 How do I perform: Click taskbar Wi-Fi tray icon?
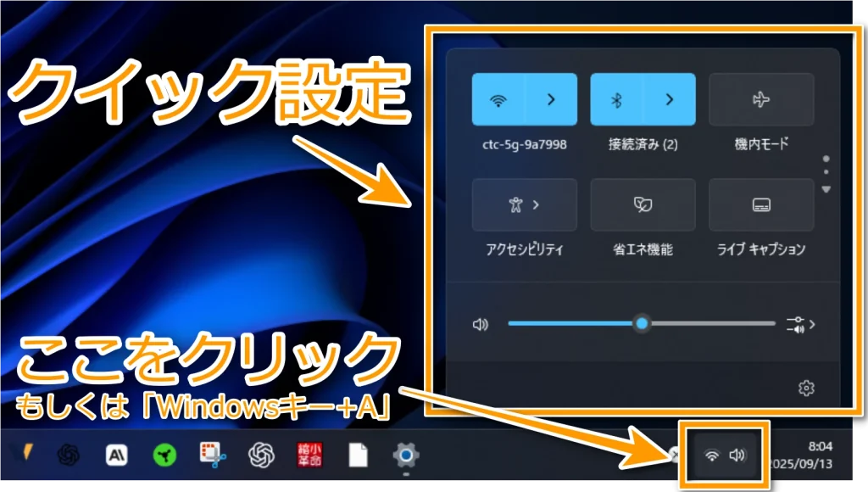pos(712,456)
